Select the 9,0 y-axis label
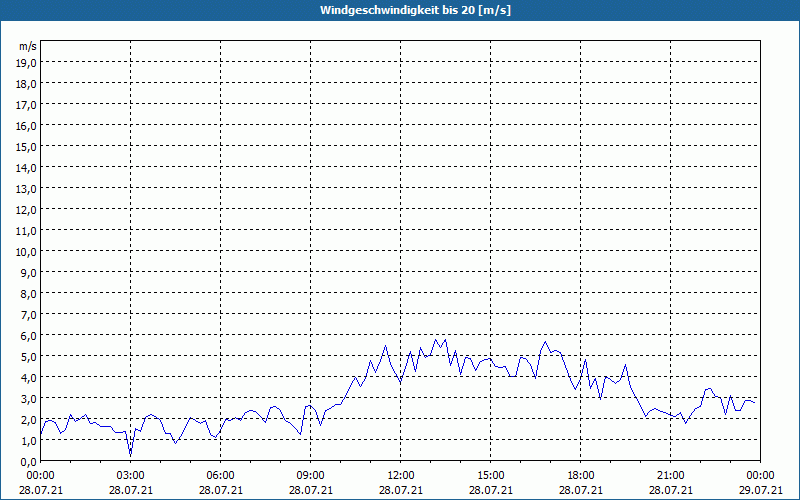Image resolution: width=800 pixels, height=500 pixels. (29, 272)
